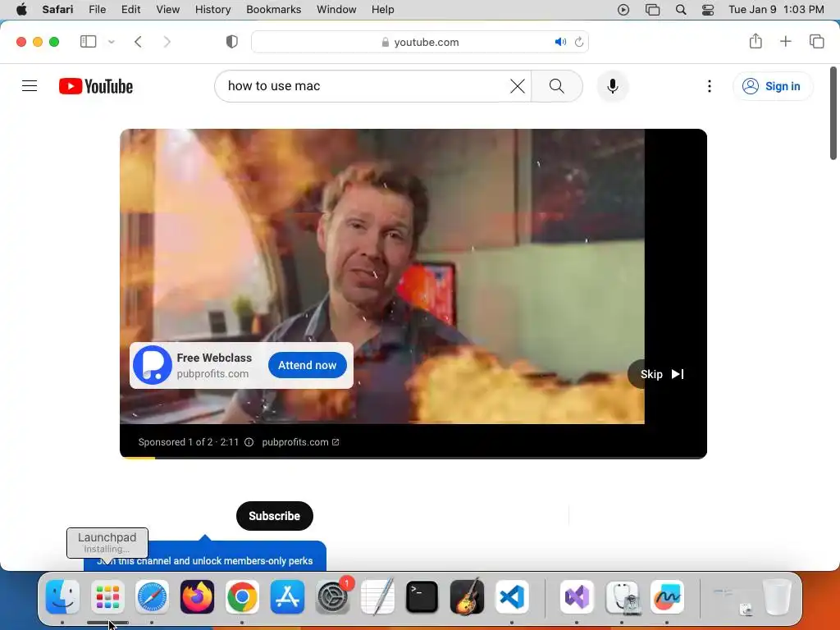Open the Bookmarks menu
The height and width of the screenshot is (630, 840).
(x=274, y=10)
